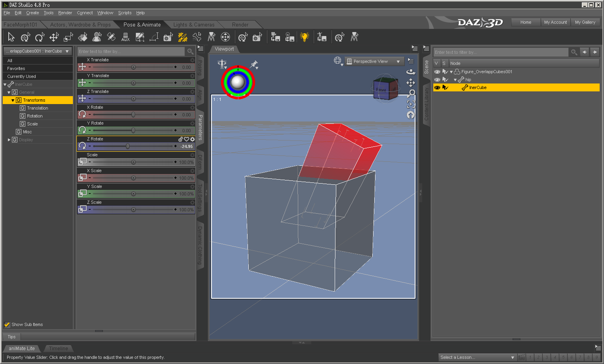Switch to Lights & Cameras activity tab
Image resolution: width=604 pixels, height=364 pixels.
tap(194, 25)
